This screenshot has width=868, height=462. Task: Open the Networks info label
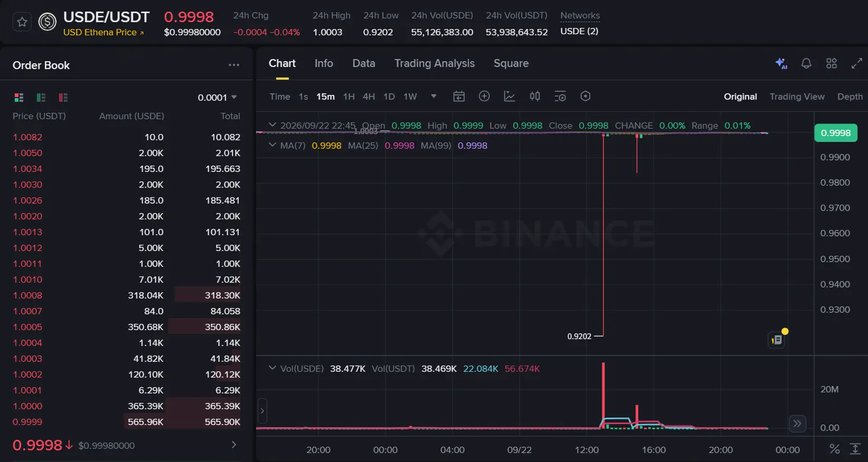(x=580, y=16)
